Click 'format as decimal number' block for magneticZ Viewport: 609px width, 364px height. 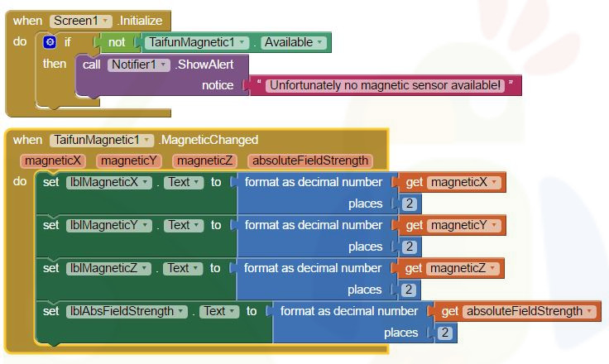[312, 268]
